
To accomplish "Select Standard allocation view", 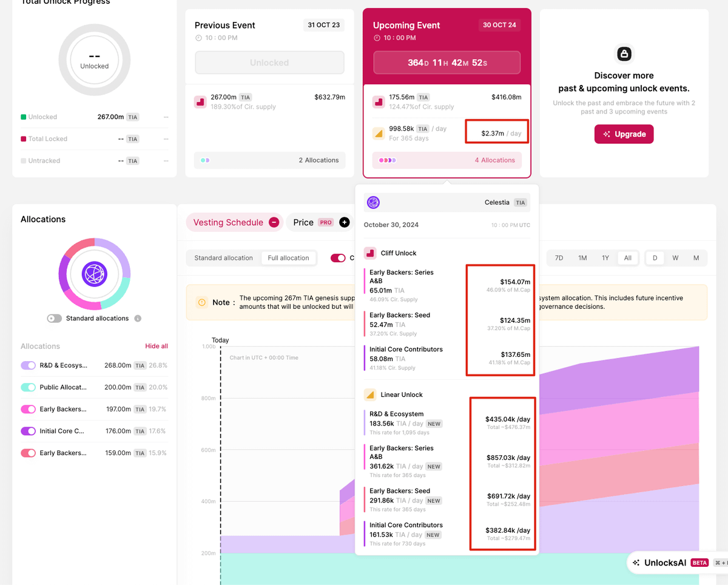I will (x=224, y=258).
